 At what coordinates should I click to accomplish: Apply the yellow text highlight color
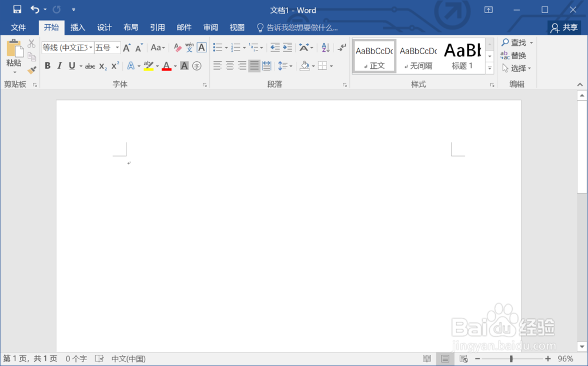point(149,66)
